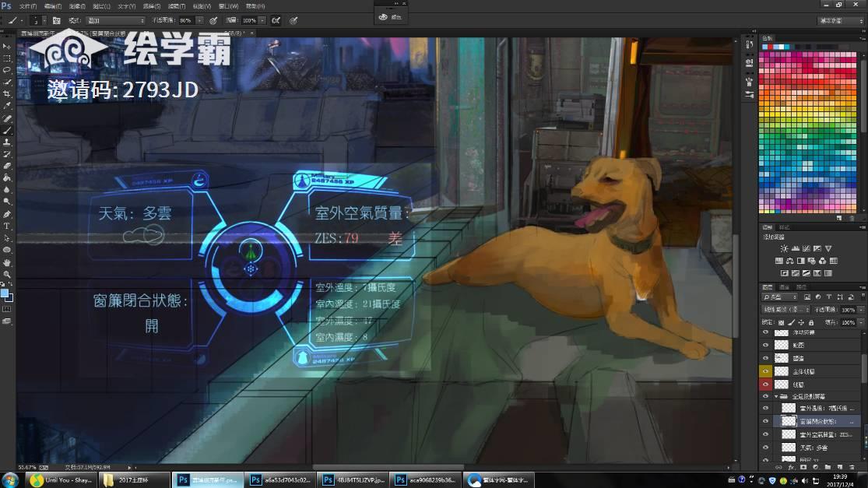Screen dimensions: 868x488
Task: Open the workspace switcher dropdown
Action: 841,20
